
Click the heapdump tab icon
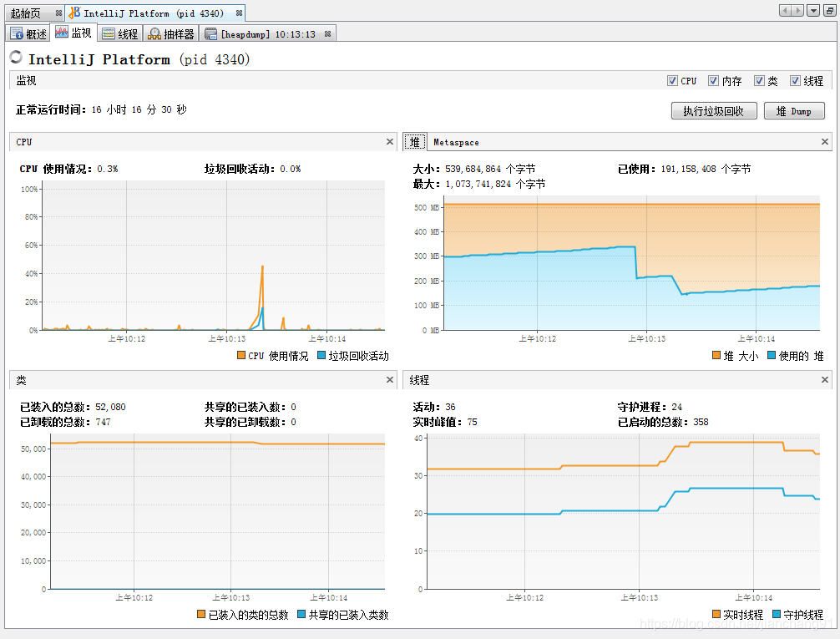tap(211, 33)
